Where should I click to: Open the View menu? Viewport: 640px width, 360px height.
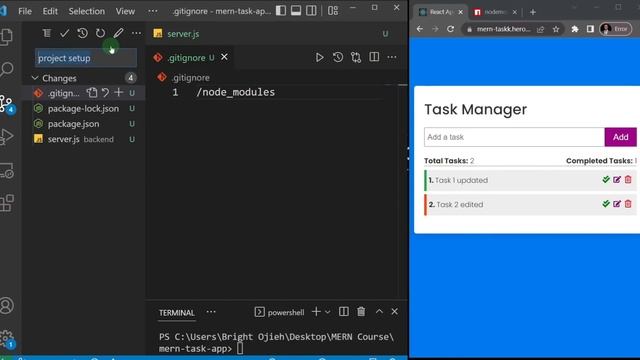click(125, 11)
